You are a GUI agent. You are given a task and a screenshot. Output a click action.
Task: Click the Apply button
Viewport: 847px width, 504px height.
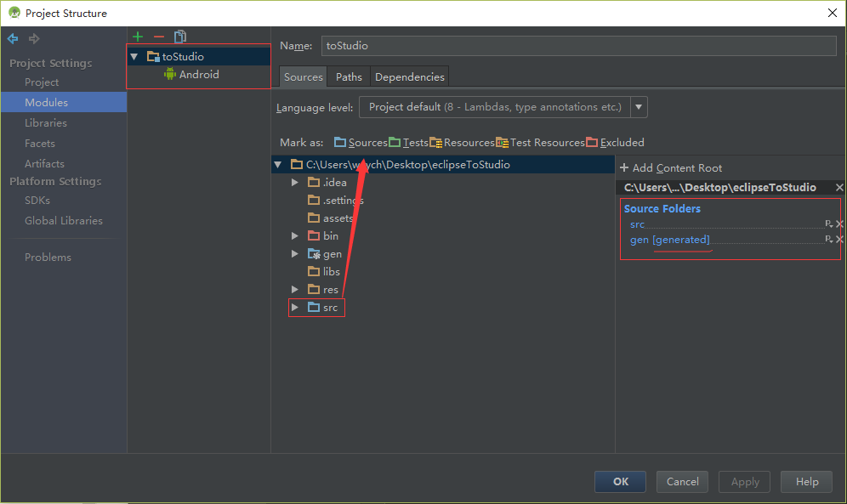click(x=744, y=481)
